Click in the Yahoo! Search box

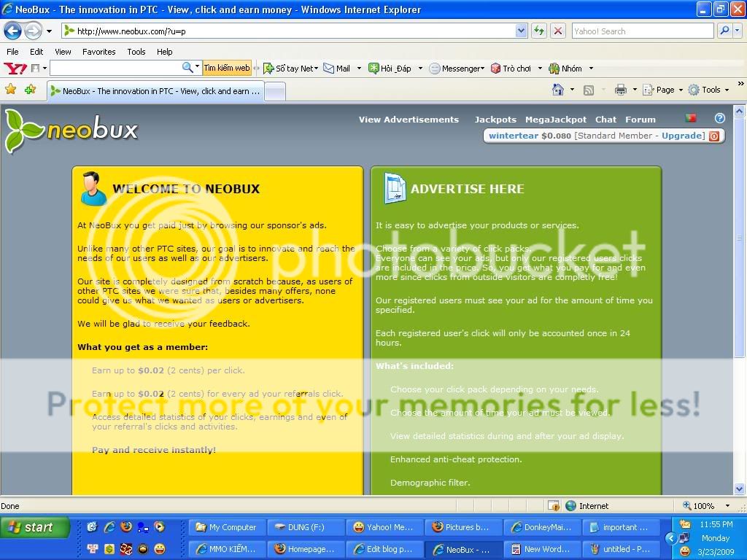(643, 31)
